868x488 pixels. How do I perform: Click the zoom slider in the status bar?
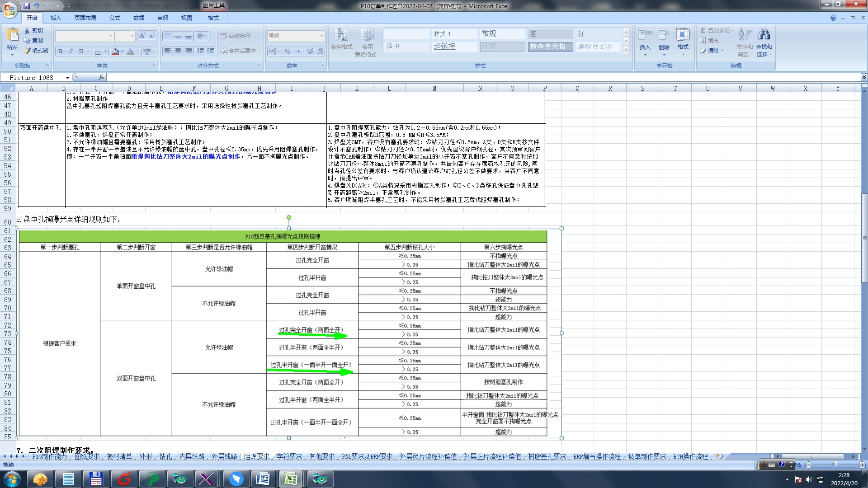click(x=835, y=465)
